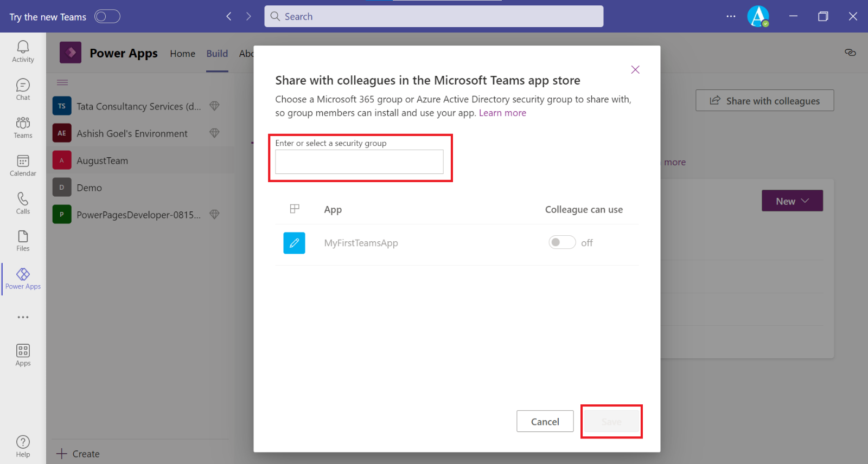Open Files in the sidebar
The image size is (868, 464).
(23, 241)
